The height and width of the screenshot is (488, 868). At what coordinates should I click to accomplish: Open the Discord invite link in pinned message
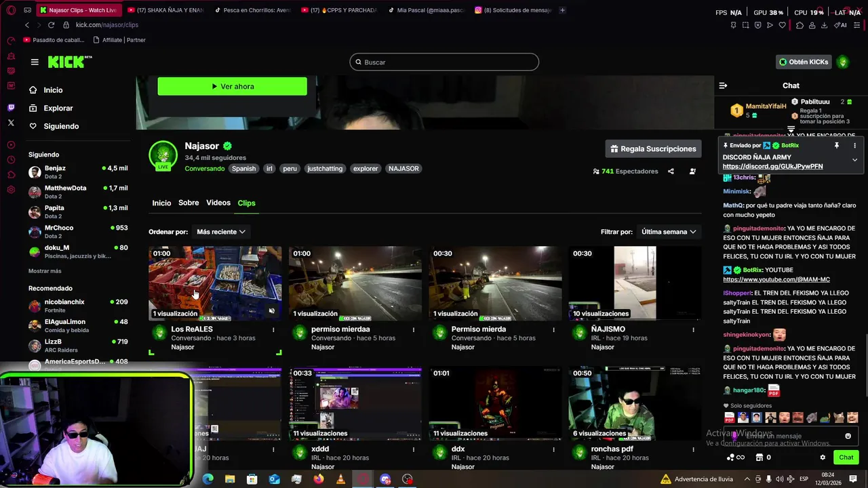tap(772, 167)
